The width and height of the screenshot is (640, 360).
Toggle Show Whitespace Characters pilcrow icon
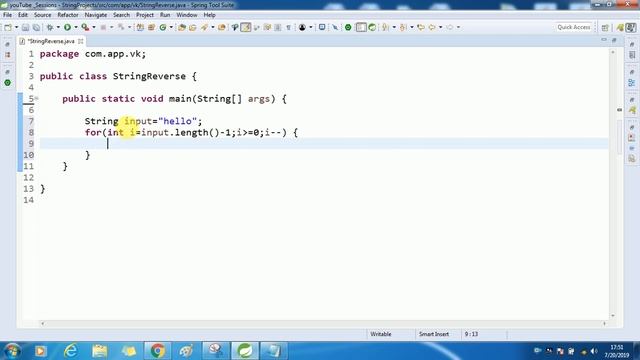tap(289, 27)
